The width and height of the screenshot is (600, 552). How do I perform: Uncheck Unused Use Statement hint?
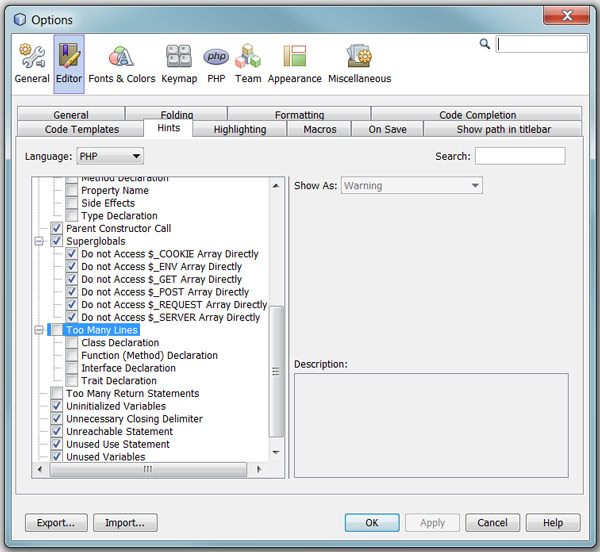tap(57, 444)
